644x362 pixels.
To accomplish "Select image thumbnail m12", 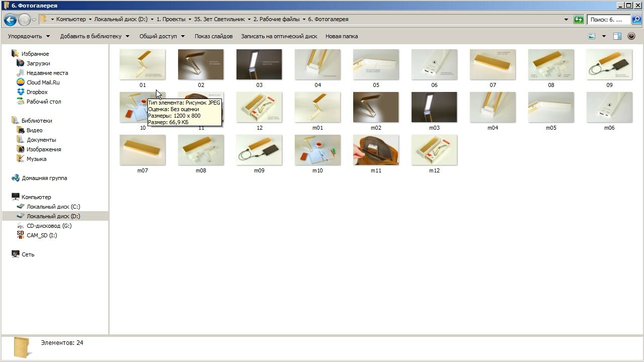I will pyautogui.click(x=434, y=150).
